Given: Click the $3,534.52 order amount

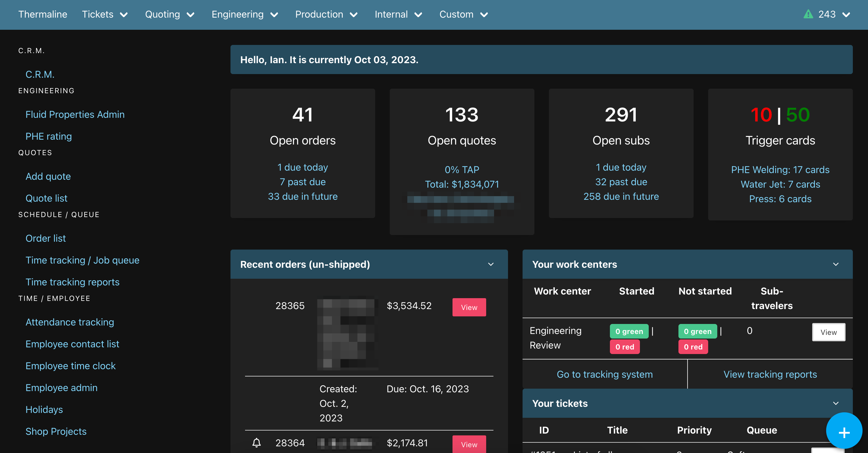Looking at the screenshot, I should coord(409,306).
